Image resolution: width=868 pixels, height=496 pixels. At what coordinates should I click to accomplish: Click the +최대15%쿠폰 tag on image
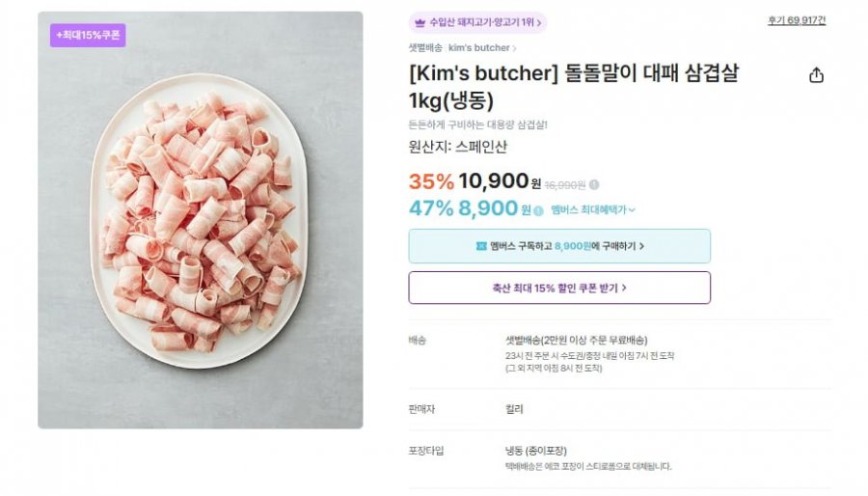click(88, 35)
